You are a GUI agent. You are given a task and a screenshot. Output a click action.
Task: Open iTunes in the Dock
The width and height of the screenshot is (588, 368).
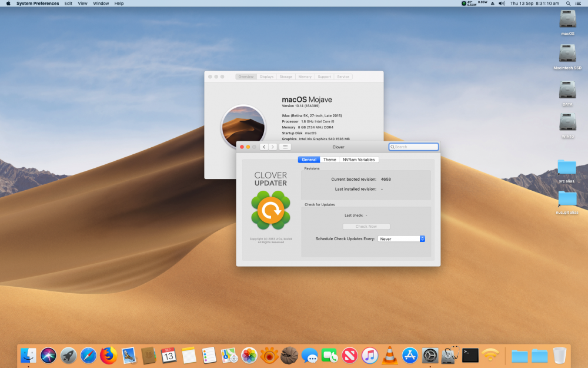click(370, 355)
